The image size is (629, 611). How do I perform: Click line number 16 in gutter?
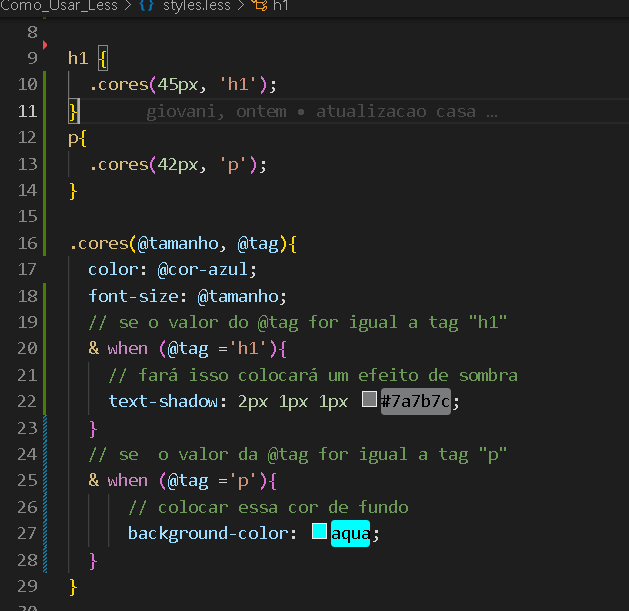(x=28, y=243)
